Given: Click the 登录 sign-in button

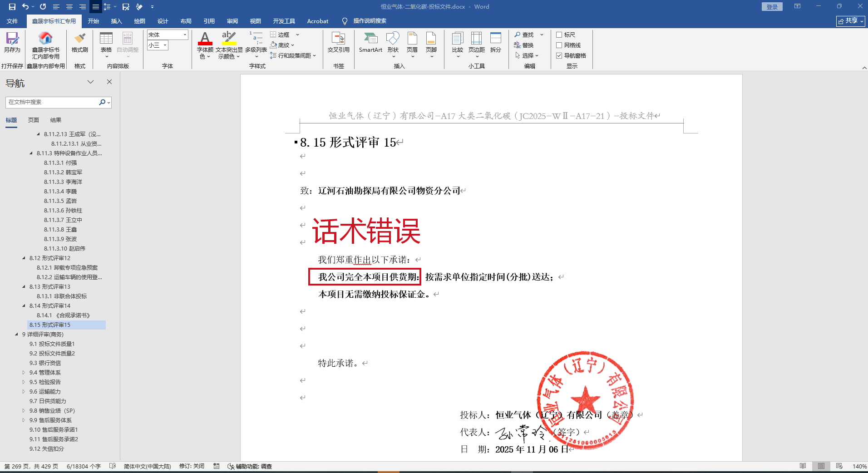Looking at the screenshot, I should click(x=772, y=7).
